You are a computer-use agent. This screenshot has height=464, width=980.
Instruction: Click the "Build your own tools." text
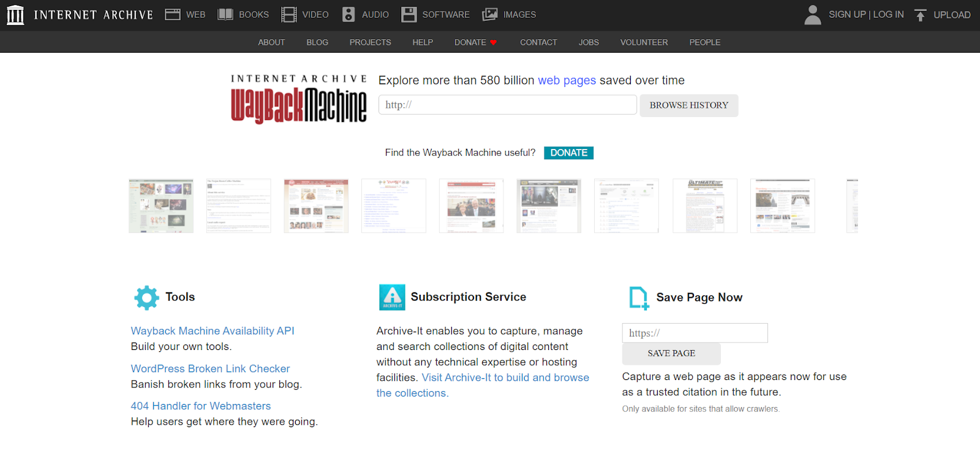(x=181, y=346)
